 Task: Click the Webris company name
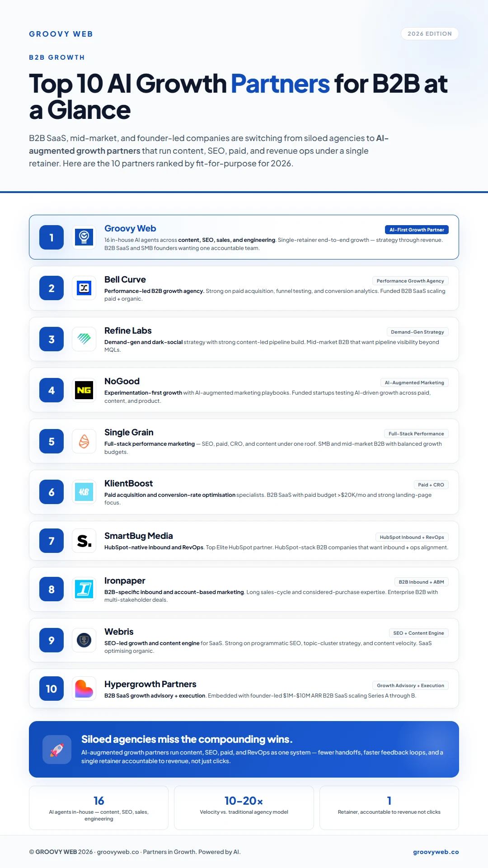(119, 632)
